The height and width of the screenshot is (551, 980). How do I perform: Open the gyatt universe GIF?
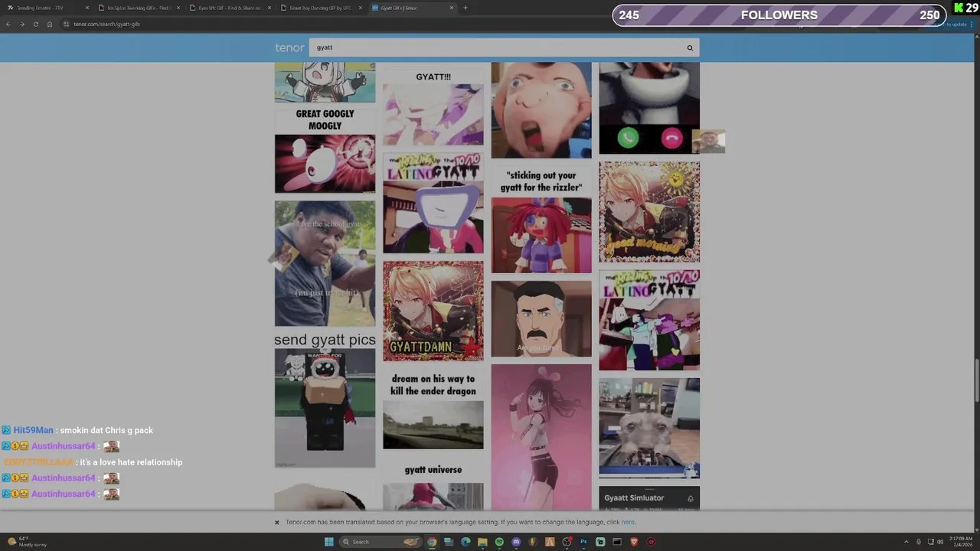[433, 487]
